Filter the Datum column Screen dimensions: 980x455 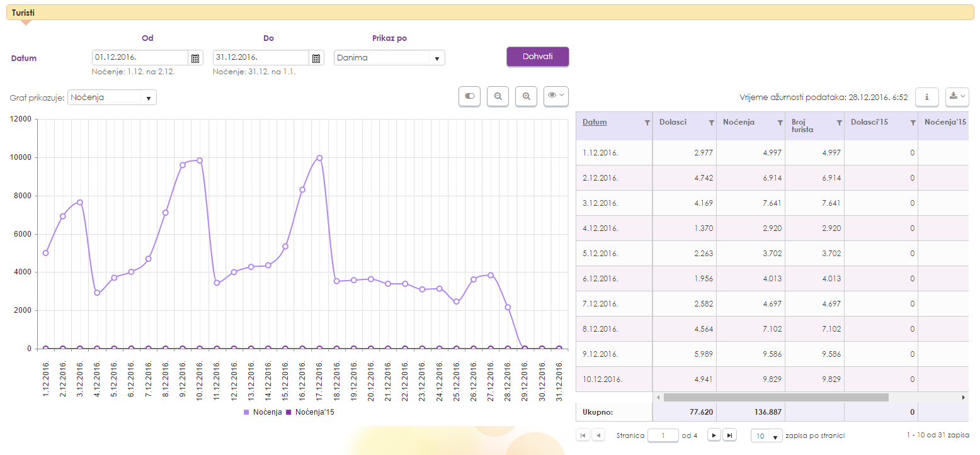pos(647,123)
